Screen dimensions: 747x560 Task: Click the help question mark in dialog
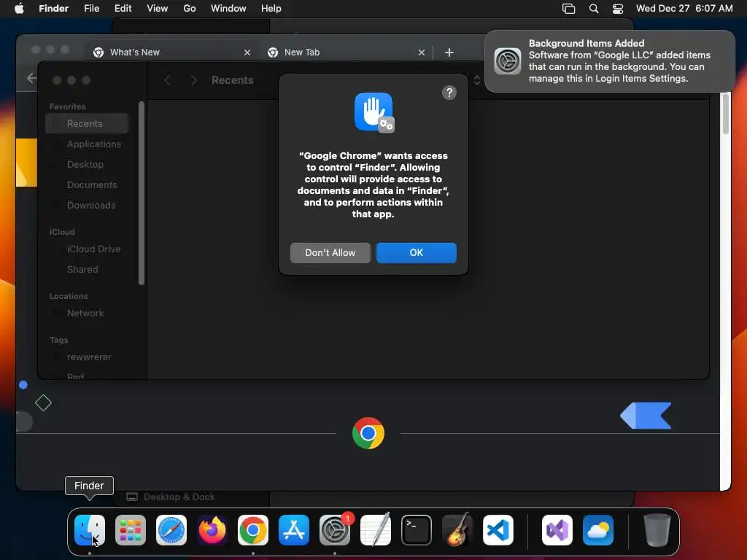coord(449,93)
